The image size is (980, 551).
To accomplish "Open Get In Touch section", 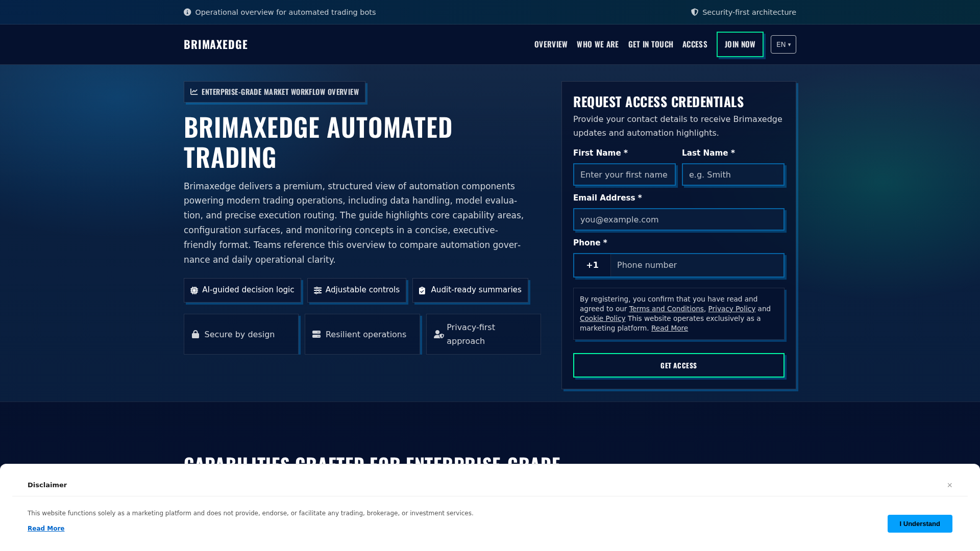I will coord(651,44).
